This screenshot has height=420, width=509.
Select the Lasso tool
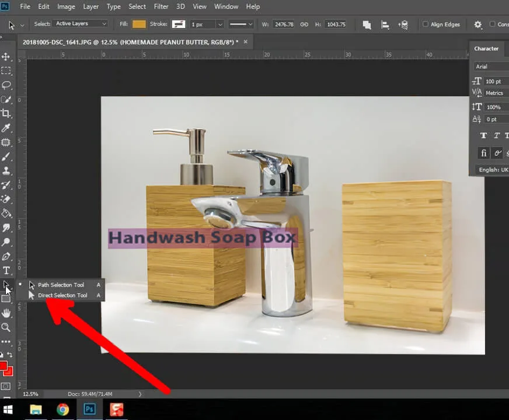(x=7, y=85)
